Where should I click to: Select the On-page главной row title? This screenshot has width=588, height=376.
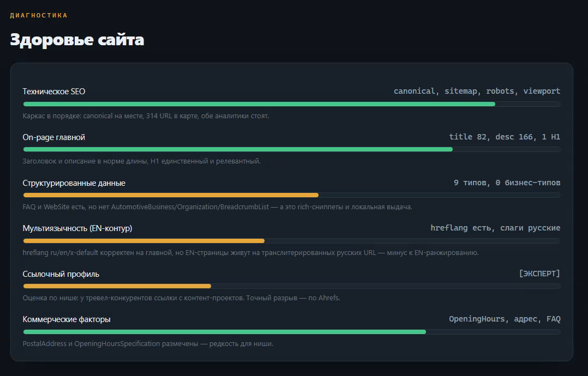[54, 137]
